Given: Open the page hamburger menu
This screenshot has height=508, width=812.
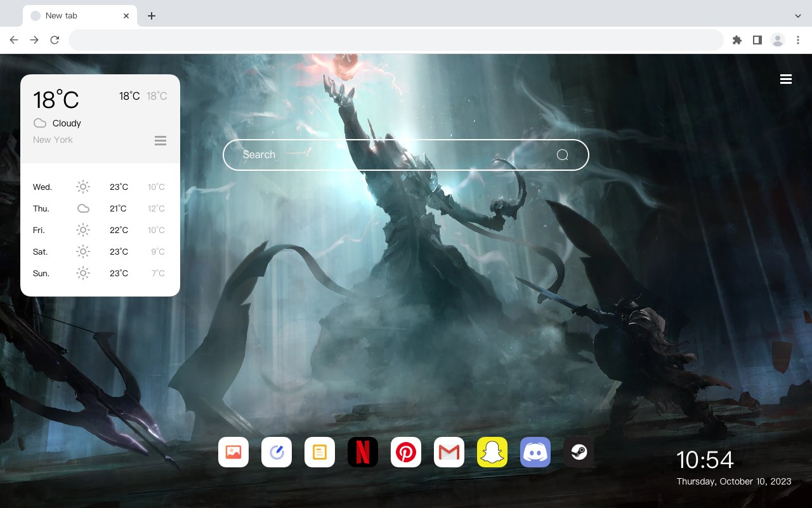Looking at the screenshot, I should click(786, 79).
